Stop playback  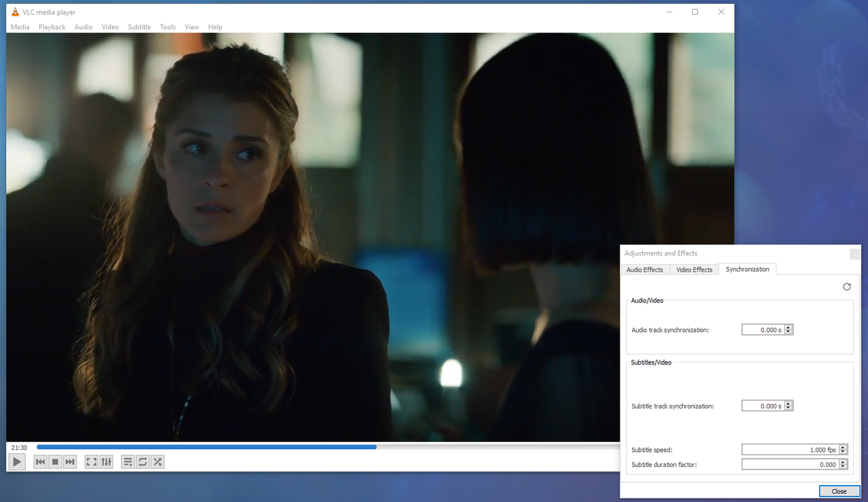point(55,462)
